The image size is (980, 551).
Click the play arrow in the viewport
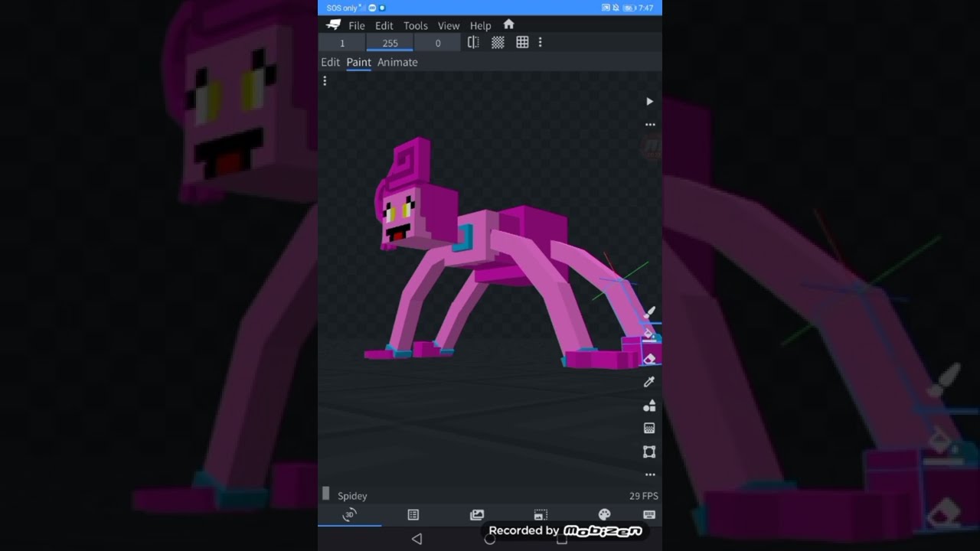[649, 101]
